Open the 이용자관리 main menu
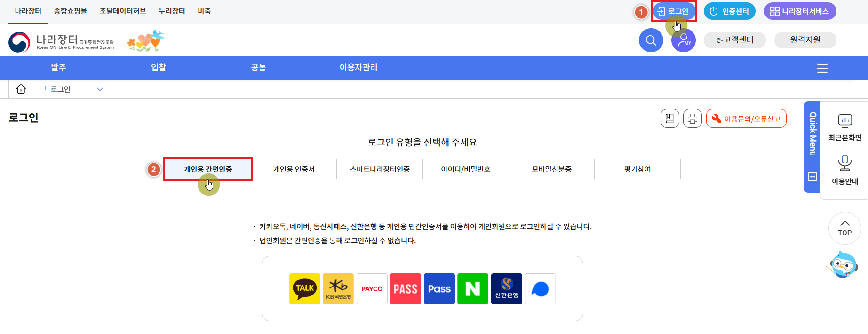 (x=358, y=68)
